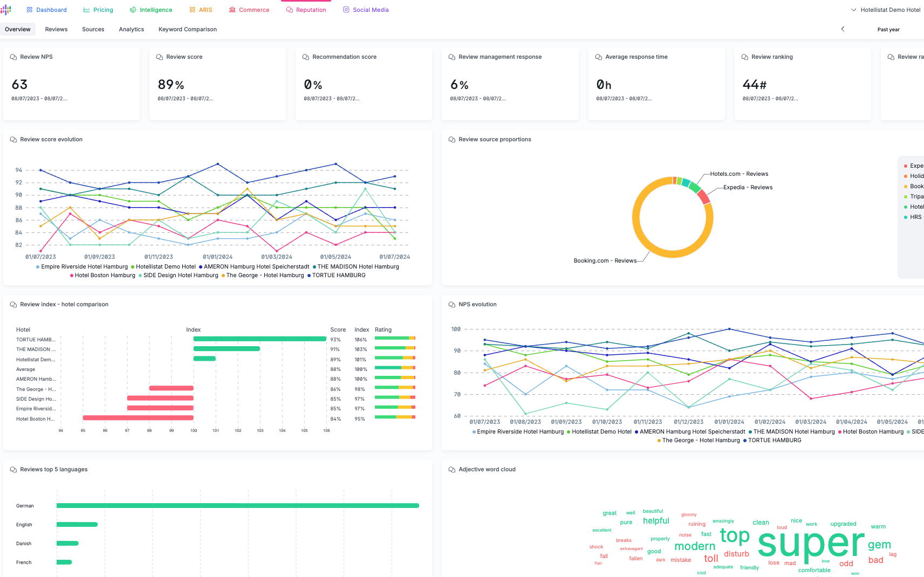Toggle Hotel Boston Hamburg in score evolution legend
The width and height of the screenshot is (924, 577).
[x=102, y=275]
